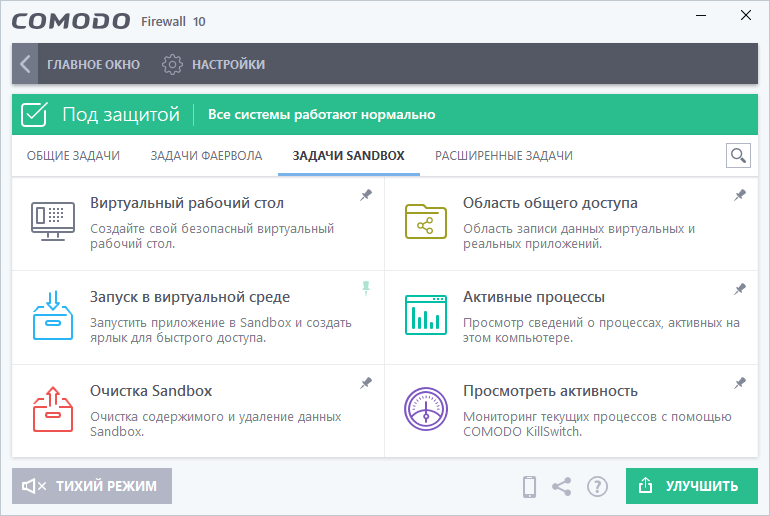Unpin the Запуск в виртуальной среде task

pyautogui.click(x=366, y=288)
